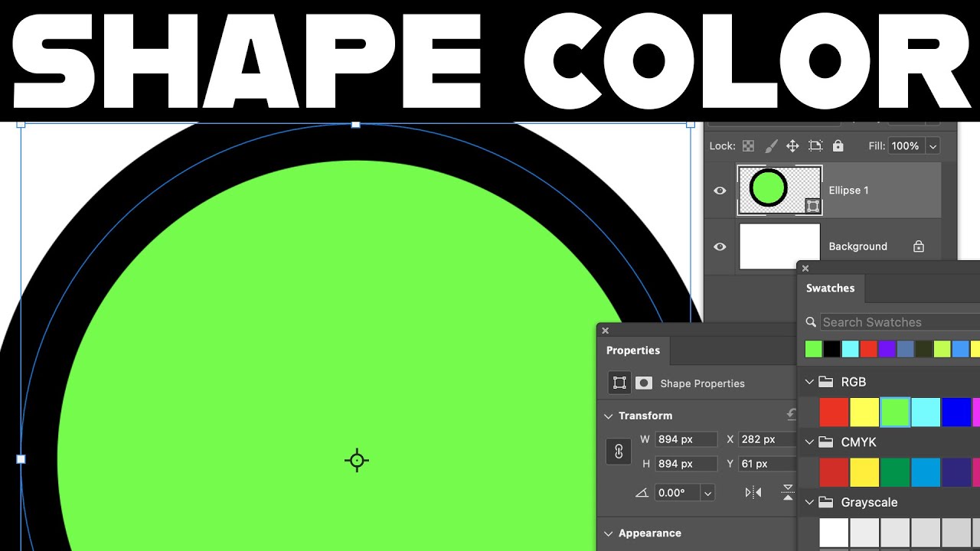
Task: Close the Swatches panel
Action: pyautogui.click(x=805, y=269)
